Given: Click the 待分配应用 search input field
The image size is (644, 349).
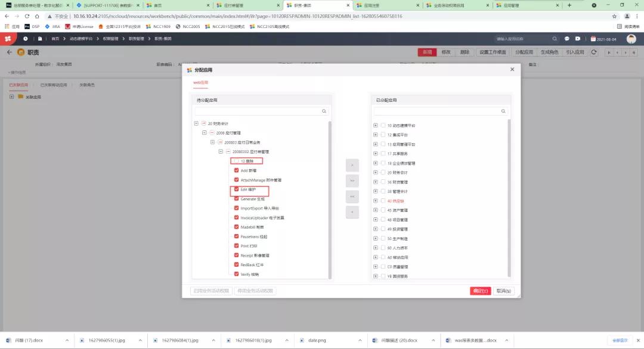Looking at the screenshot, I should pyautogui.click(x=261, y=111).
